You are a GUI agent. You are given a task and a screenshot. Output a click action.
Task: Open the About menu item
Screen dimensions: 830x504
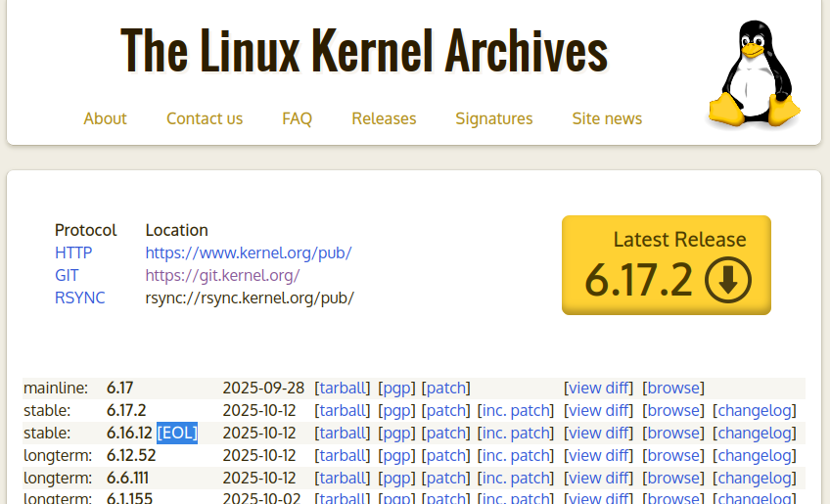point(105,118)
